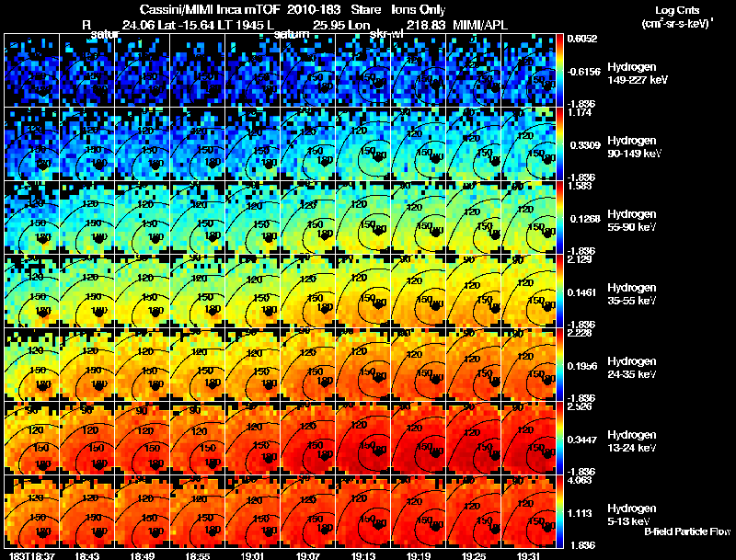The width and height of the screenshot is (736, 560).
Task: Click the '19:07' time axis label
Action: (x=308, y=555)
